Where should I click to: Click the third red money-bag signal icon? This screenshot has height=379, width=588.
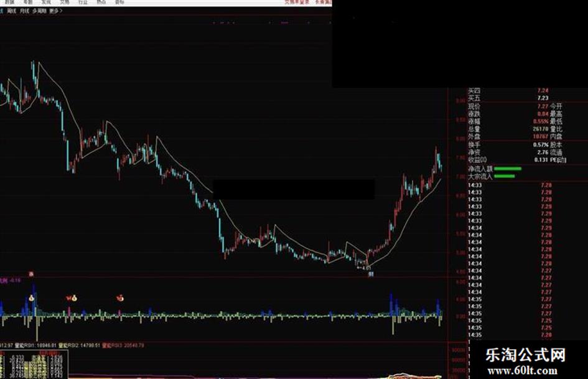coord(120,298)
